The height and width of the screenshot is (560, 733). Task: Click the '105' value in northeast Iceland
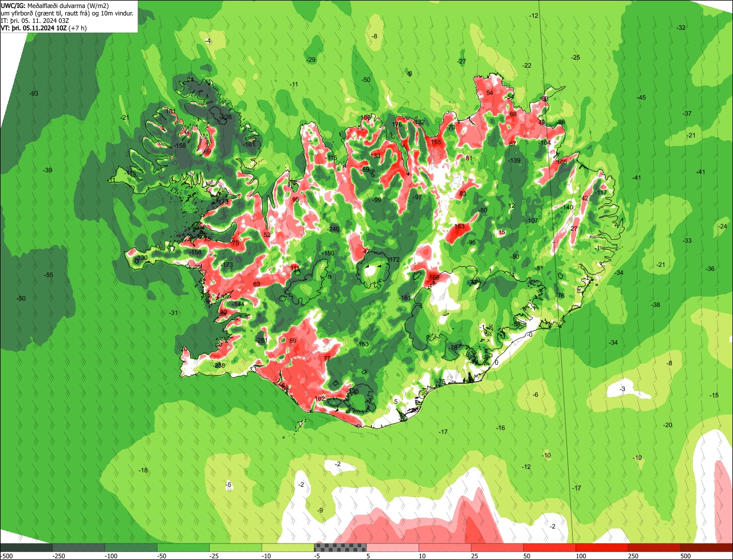[x=562, y=162]
